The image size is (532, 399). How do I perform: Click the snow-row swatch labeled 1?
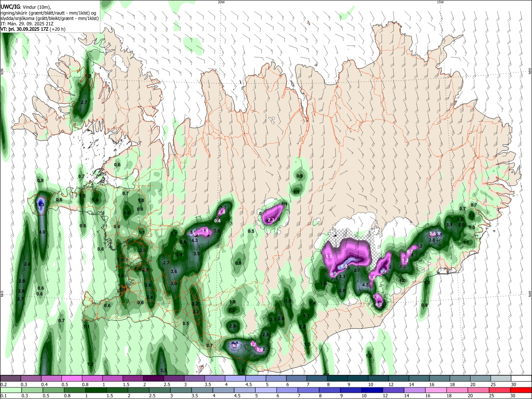(112, 378)
